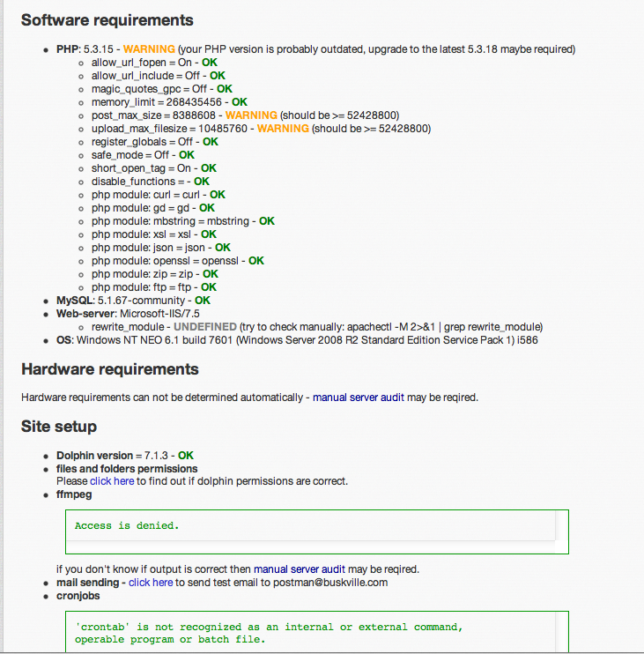This screenshot has height=654, width=644.
Task: Click the upload_max_filesize WARNING label
Action: 283,129
